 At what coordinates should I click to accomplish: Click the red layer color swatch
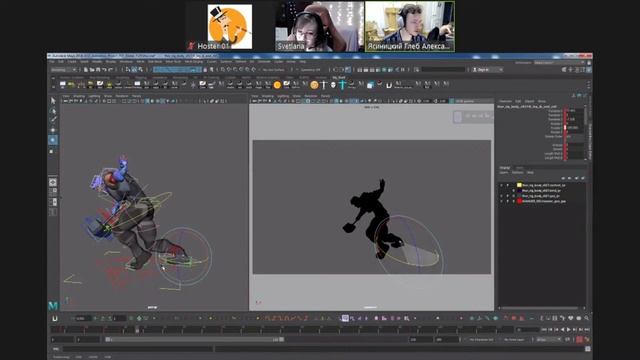(x=519, y=201)
